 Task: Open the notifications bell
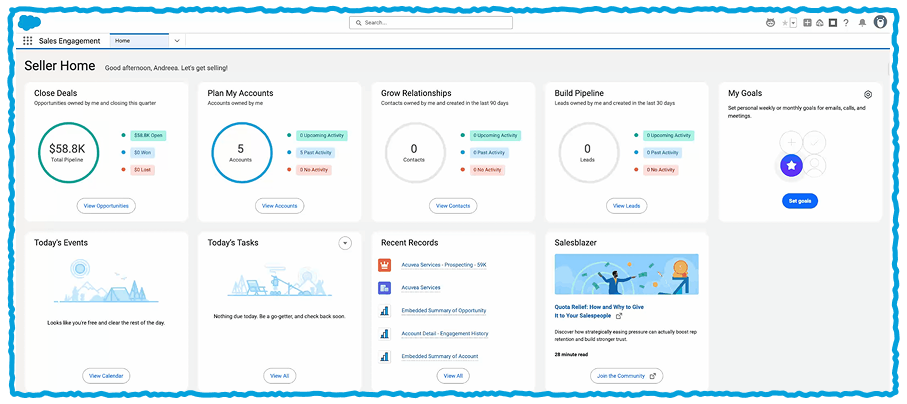pyautogui.click(x=862, y=23)
